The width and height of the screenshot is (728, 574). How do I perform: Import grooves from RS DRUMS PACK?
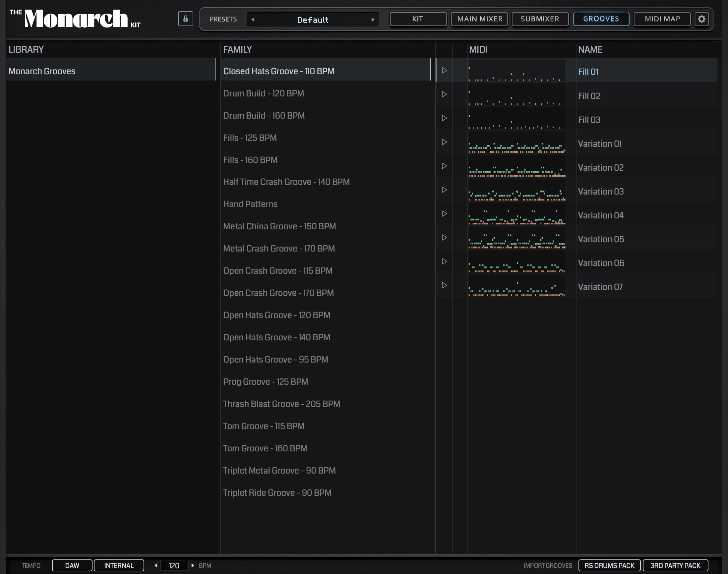point(609,565)
